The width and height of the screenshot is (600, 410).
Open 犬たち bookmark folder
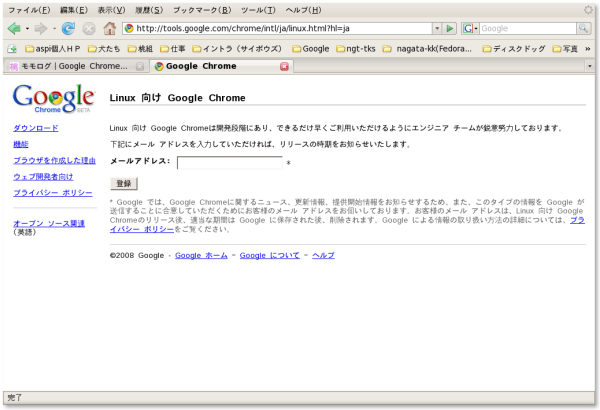[104, 49]
